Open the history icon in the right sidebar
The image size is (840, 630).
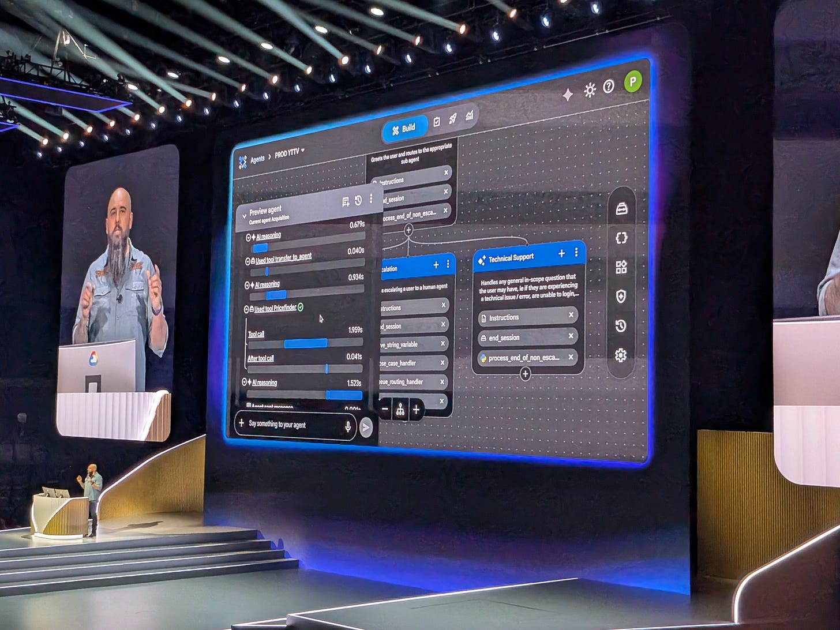point(621,326)
